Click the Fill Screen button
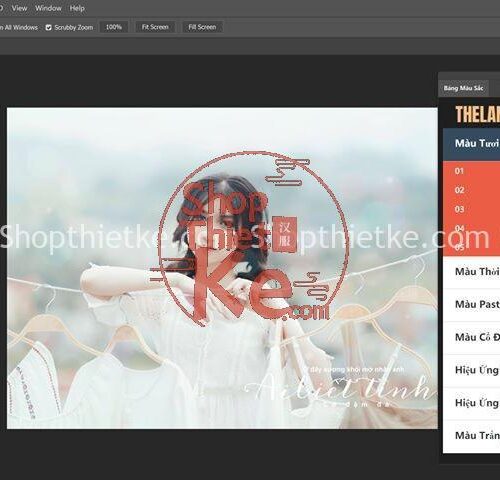 [x=202, y=27]
